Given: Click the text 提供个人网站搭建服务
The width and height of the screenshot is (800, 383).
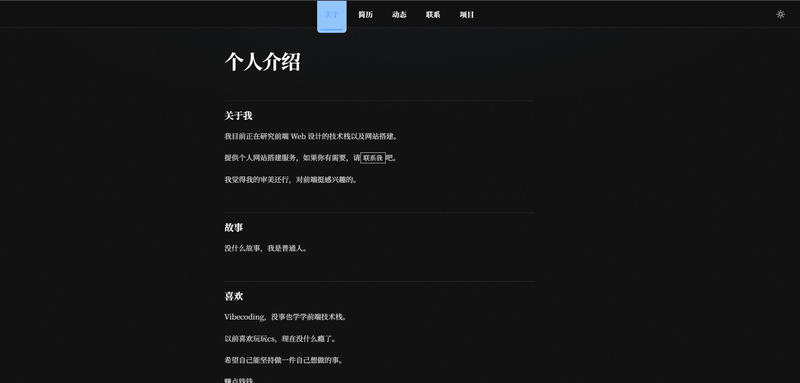Looking at the screenshot, I should tap(260, 158).
